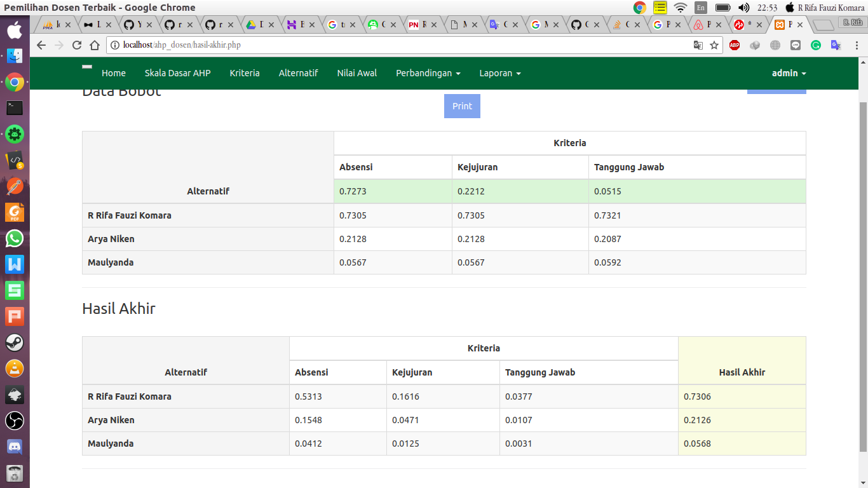
Task: Open Skala Dasar AHP page
Action: 177,73
